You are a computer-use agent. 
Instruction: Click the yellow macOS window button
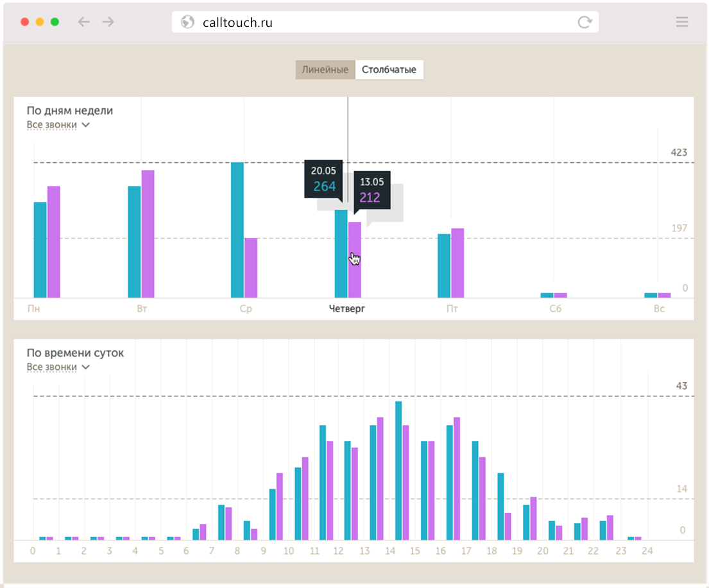40,22
